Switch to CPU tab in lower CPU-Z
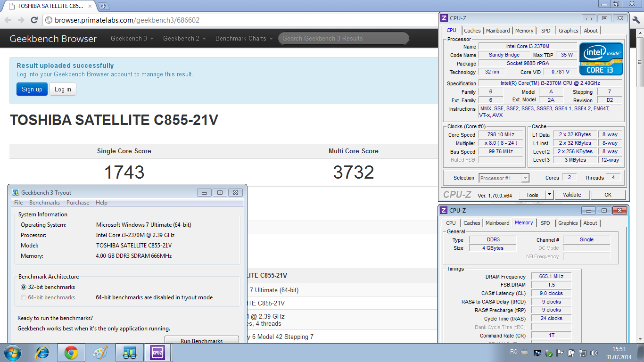 pyautogui.click(x=451, y=223)
